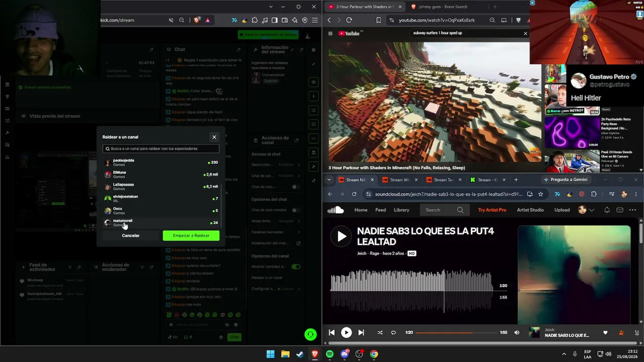Open SoundCloud Library
The height and width of the screenshot is (362, 644).
[401, 210]
